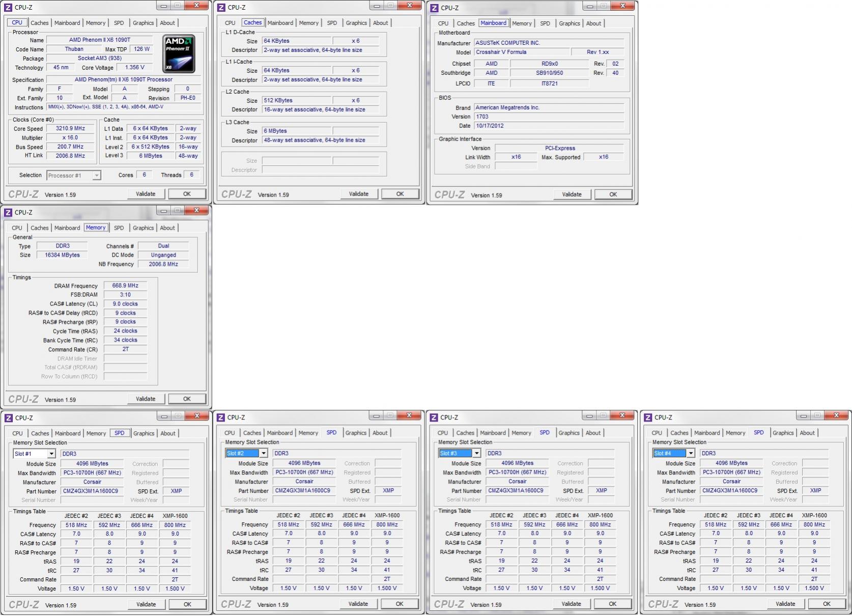Screen dimensions: 852x616
Task: Click the Z title icon in the Slot #2 SPD window
Action: tap(221, 417)
